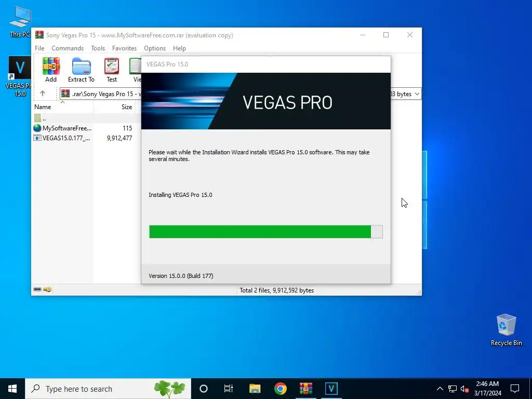
Task: Open the Help menu
Action: [179, 48]
